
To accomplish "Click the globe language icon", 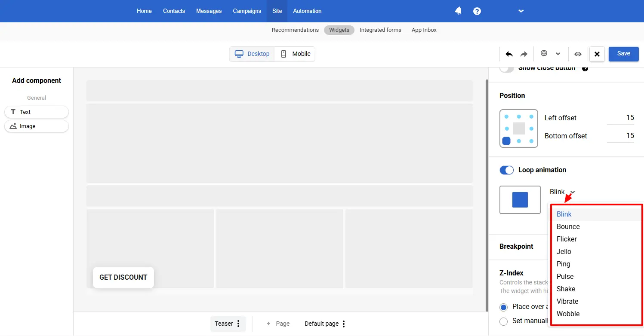I will click(x=544, y=54).
